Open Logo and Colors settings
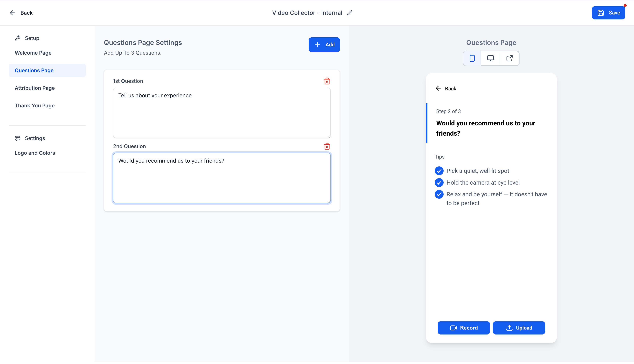 (x=35, y=153)
